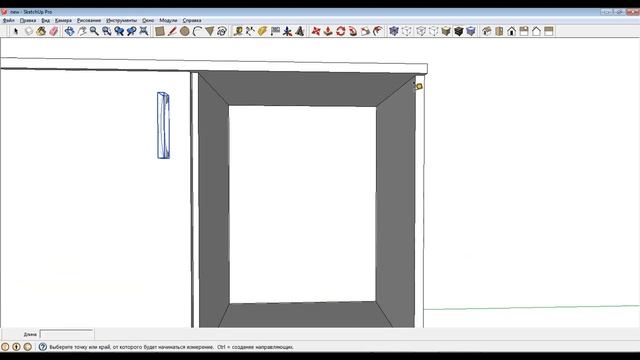Switch to Shaded face style
This screenshot has height=360, width=640.
[446, 31]
